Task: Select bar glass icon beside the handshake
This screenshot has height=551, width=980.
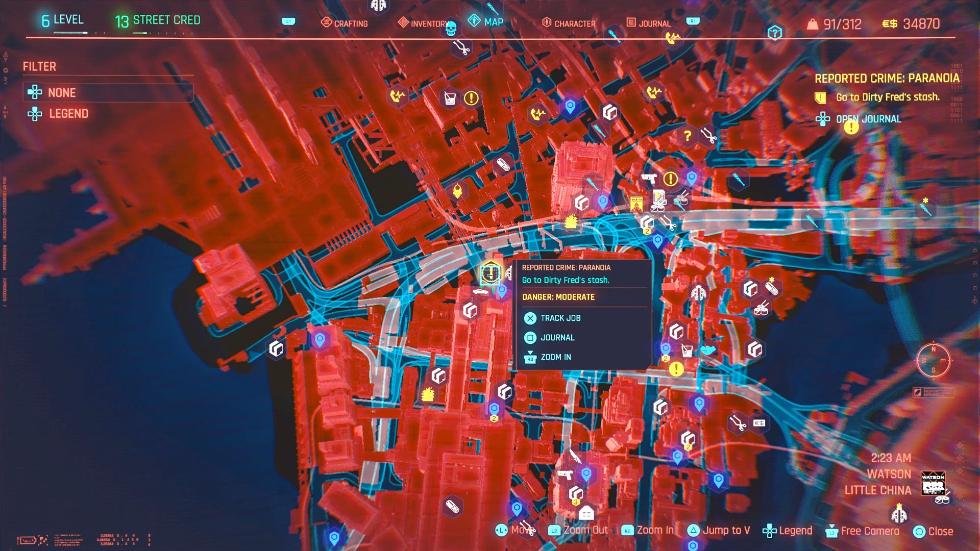Action: point(687,350)
